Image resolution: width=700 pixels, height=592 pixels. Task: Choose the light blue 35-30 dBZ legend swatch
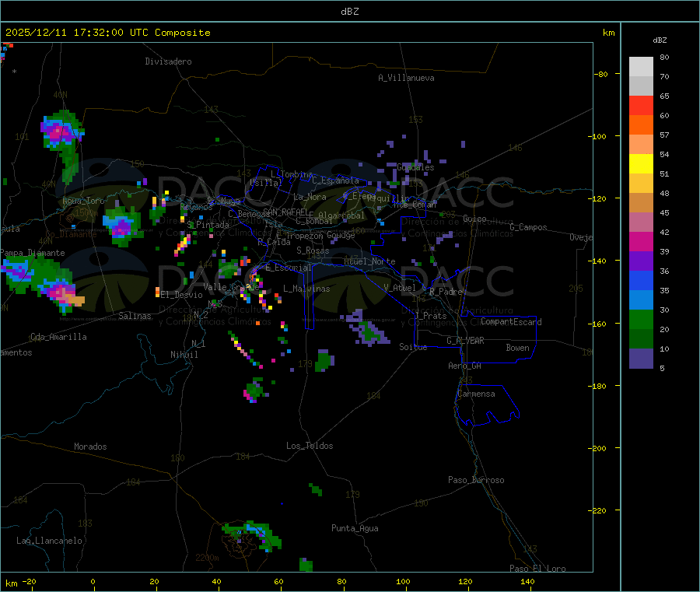click(641, 300)
